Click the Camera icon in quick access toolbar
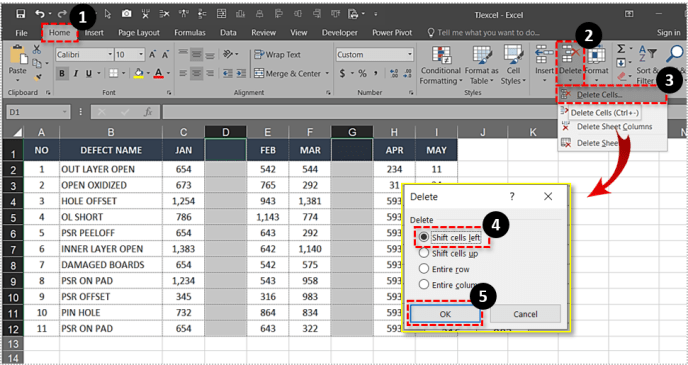 coord(127,14)
